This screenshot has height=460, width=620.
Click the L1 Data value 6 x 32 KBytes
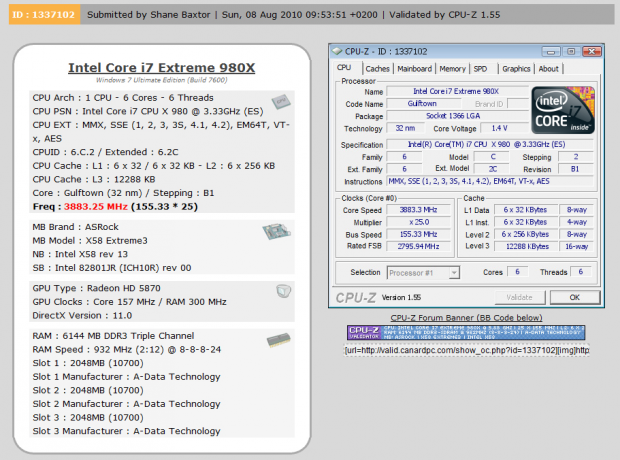click(525, 210)
